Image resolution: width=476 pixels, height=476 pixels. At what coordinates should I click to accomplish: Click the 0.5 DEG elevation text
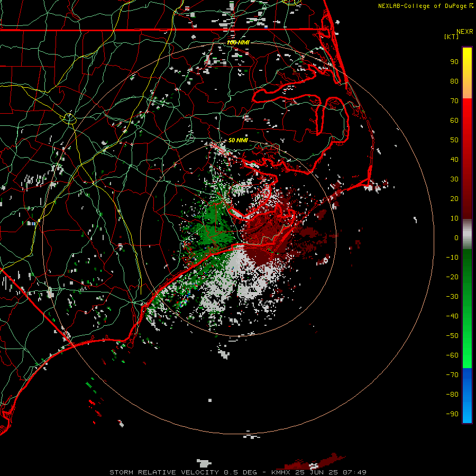point(240,472)
